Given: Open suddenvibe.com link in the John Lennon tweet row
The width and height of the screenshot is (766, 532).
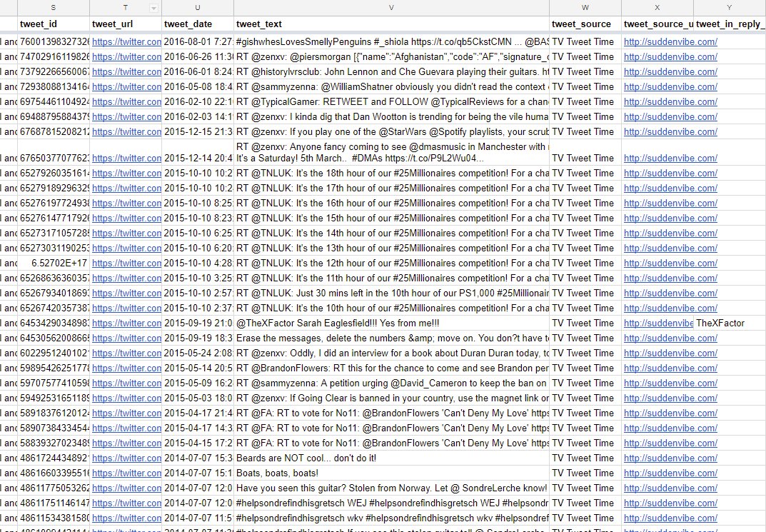Looking at the screenshot, I should [670, 72].
